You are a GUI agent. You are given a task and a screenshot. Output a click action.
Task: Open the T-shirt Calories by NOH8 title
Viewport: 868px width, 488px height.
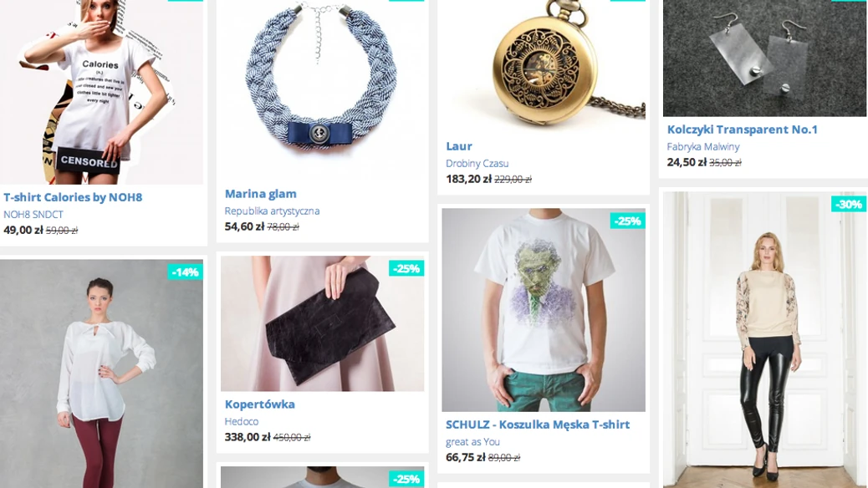[x=73, y=197]
